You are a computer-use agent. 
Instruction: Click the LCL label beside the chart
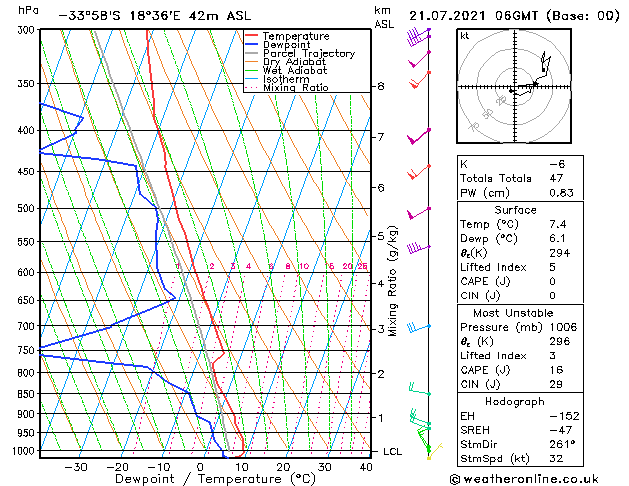[x=392, y=452]
